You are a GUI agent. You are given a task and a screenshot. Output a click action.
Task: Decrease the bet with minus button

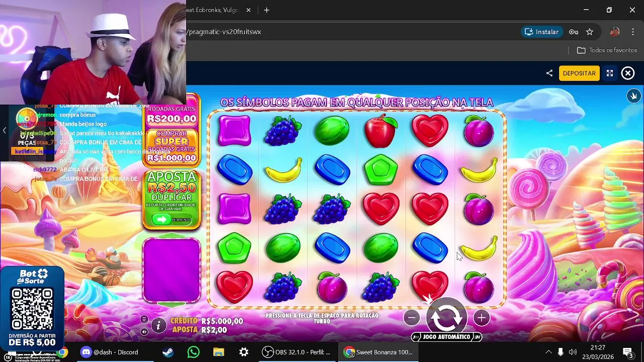click(412, 318)
